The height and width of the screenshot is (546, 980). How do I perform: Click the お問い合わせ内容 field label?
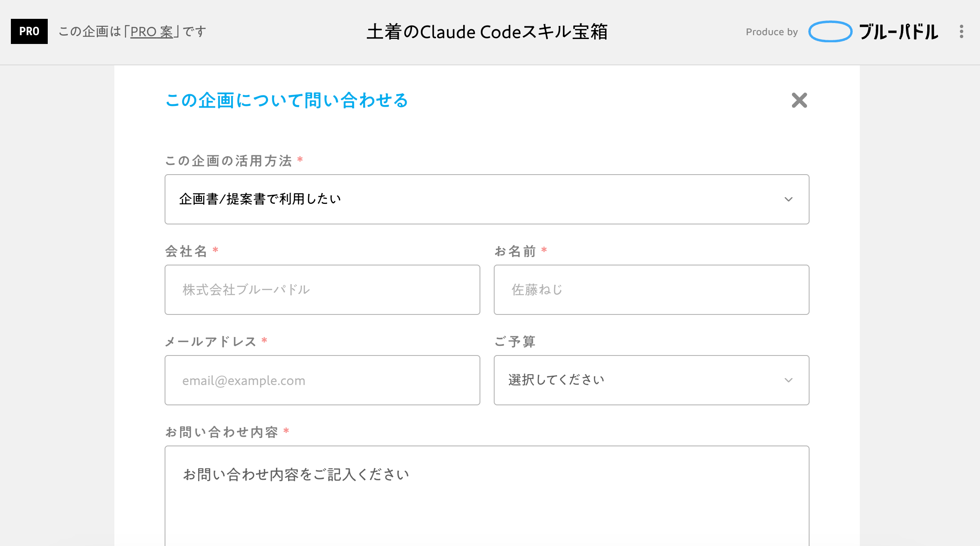tap(222, 432)
